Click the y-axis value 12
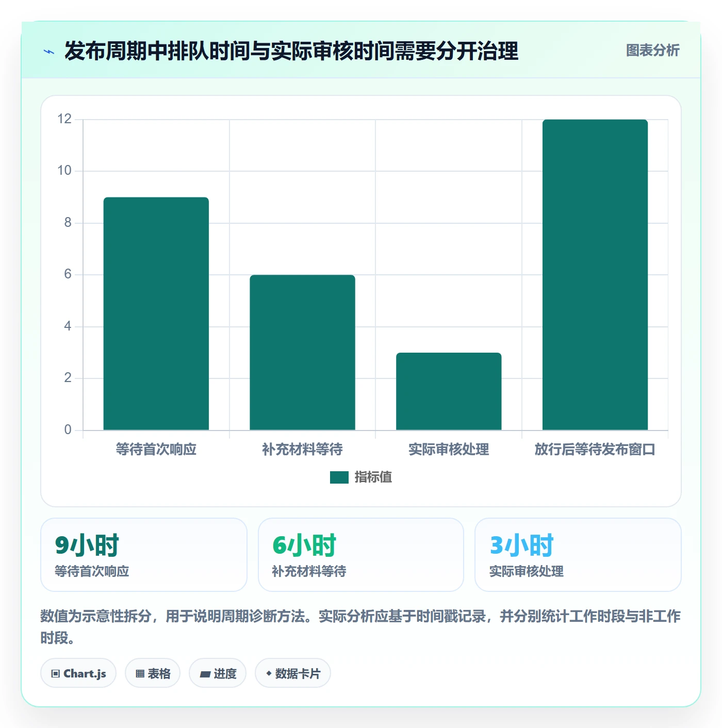The image size is (722, 728). pos(64,119)
